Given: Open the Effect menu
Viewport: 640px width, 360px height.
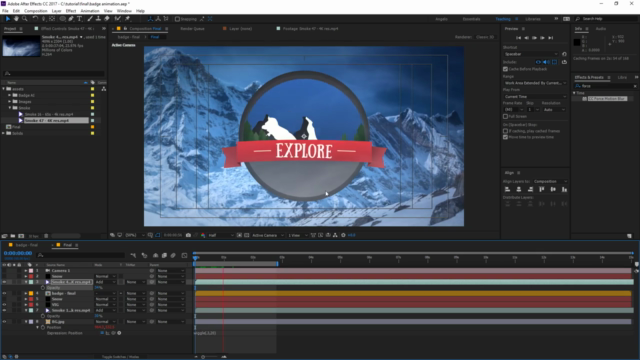Looking at the screenshot, I should click(x=71, y=11).
